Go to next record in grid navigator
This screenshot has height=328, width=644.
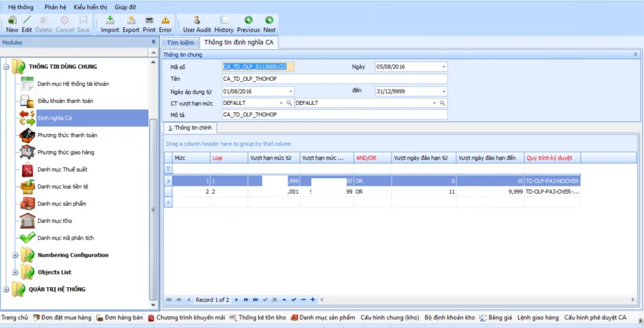[236, 299]
